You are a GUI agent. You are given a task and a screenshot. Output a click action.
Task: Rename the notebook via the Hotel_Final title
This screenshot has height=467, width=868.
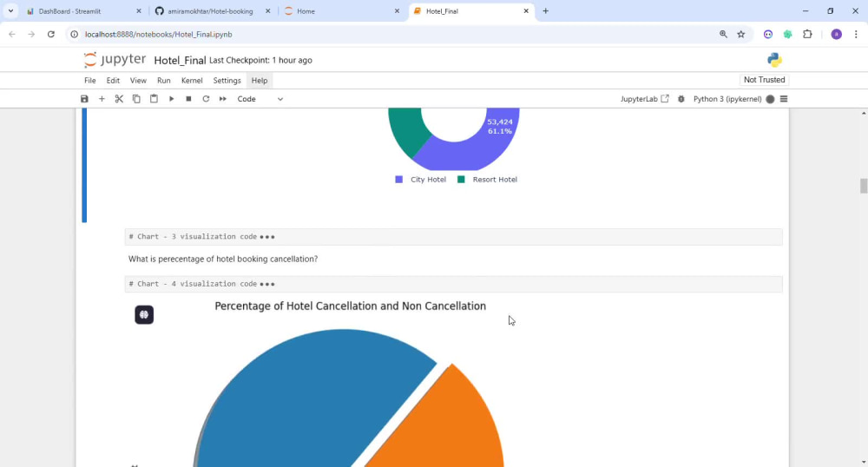180,60
